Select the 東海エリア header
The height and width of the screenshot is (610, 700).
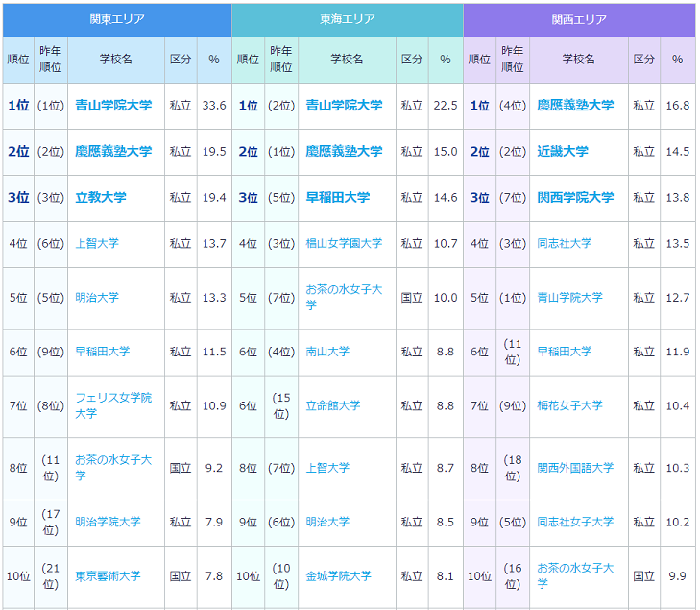pyautogui.click(x=348, y=19)
